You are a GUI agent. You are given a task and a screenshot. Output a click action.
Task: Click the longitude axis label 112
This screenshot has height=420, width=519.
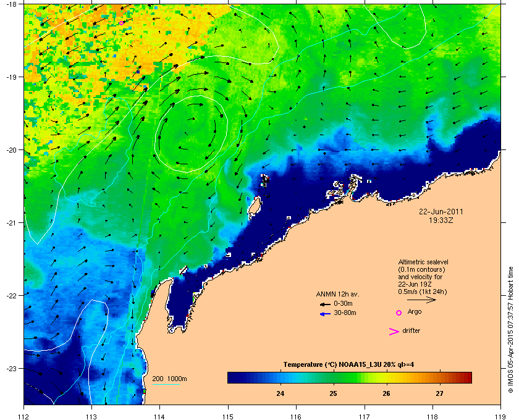tap(24, 417)
